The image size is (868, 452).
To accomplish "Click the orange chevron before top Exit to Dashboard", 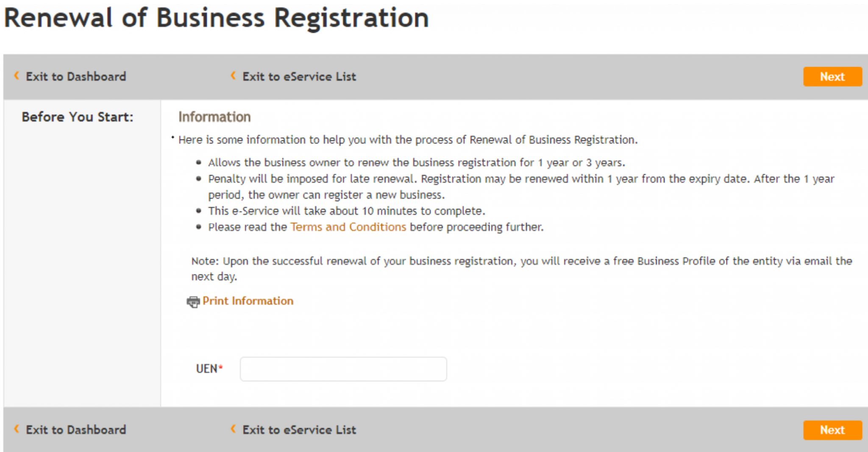I will (x=17, y=75).
